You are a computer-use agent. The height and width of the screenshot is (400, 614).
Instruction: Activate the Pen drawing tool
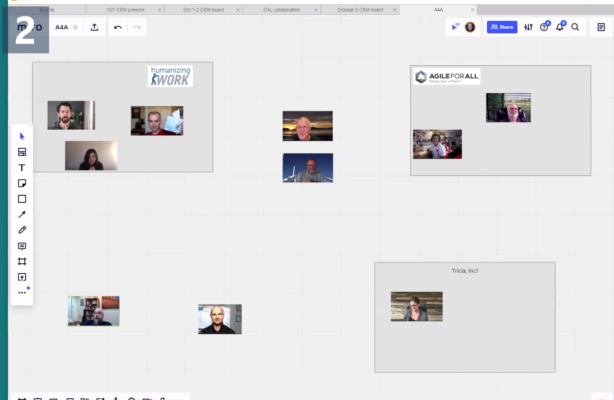point(22,230)
